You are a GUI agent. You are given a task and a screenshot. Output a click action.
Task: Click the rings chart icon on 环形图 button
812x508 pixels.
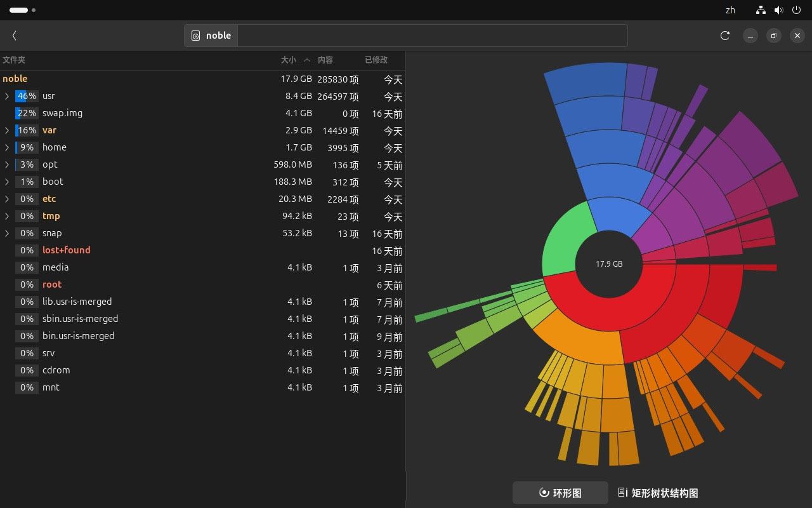(544, 493)
